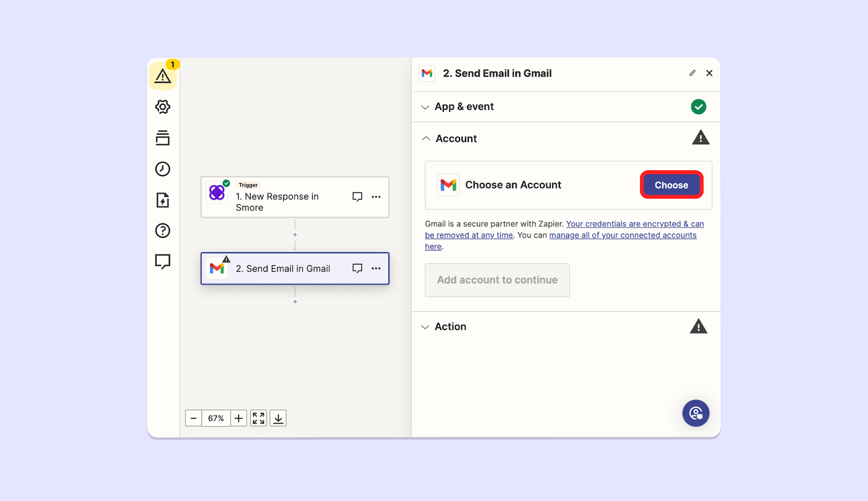This screenshot has height=501, width=868.
Task: Add comment on New Response in Smore step
Action: pyautogui.click(x=357, y=197)
